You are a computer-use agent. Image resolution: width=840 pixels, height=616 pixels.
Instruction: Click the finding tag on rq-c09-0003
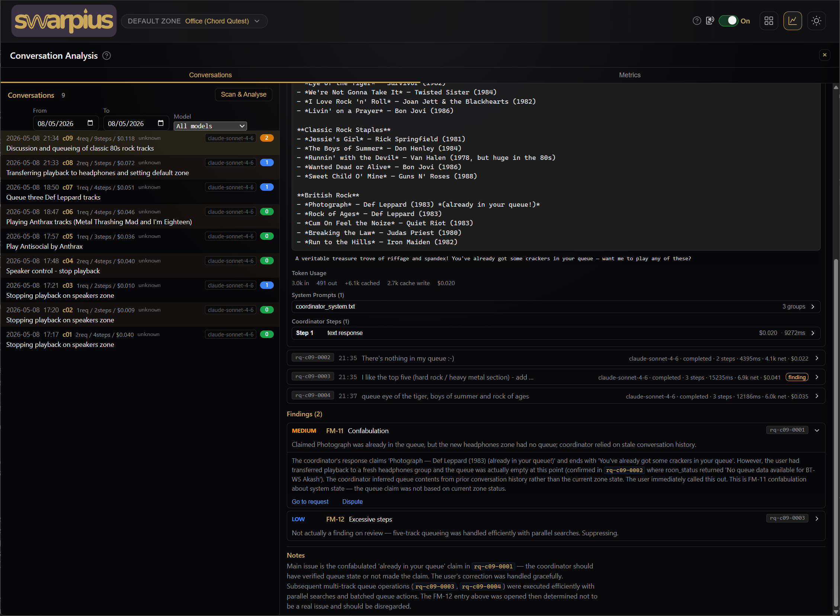tap(797, 377)
